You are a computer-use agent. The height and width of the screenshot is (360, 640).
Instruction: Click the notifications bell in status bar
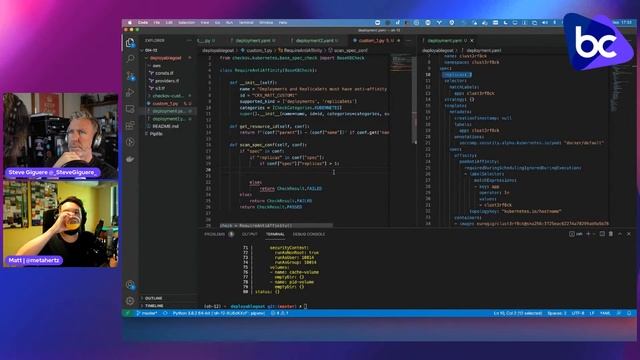[629, 313]
